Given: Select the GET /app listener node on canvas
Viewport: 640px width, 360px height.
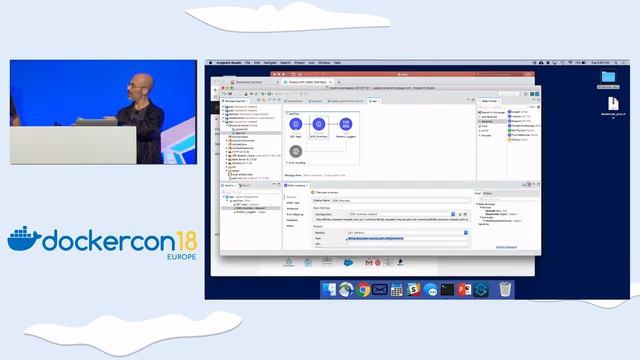Looking at the screenshot, I should (x=296, y=124).
